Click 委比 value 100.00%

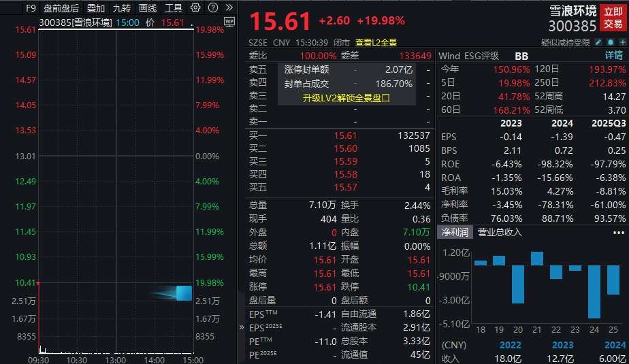[x=318, y=56]
